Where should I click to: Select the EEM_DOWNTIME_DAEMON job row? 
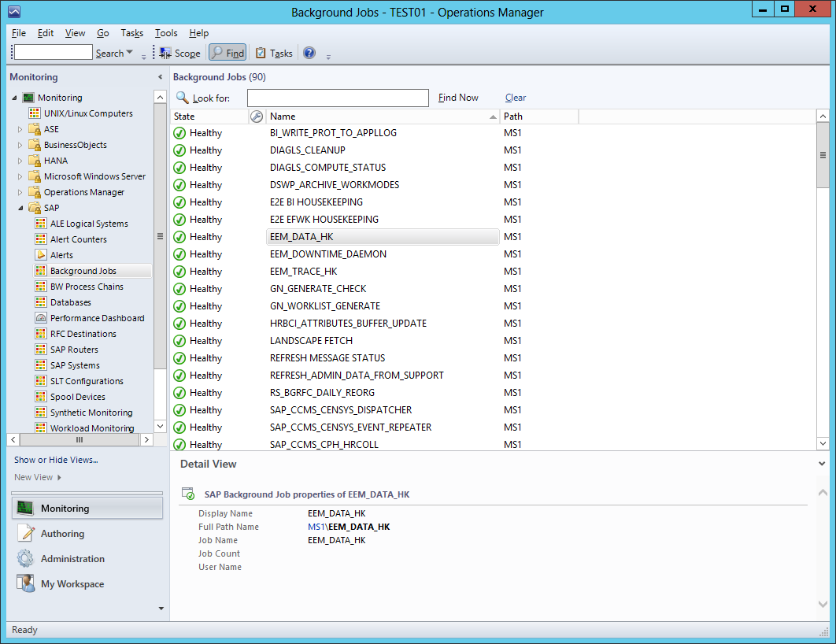[493, 254]
